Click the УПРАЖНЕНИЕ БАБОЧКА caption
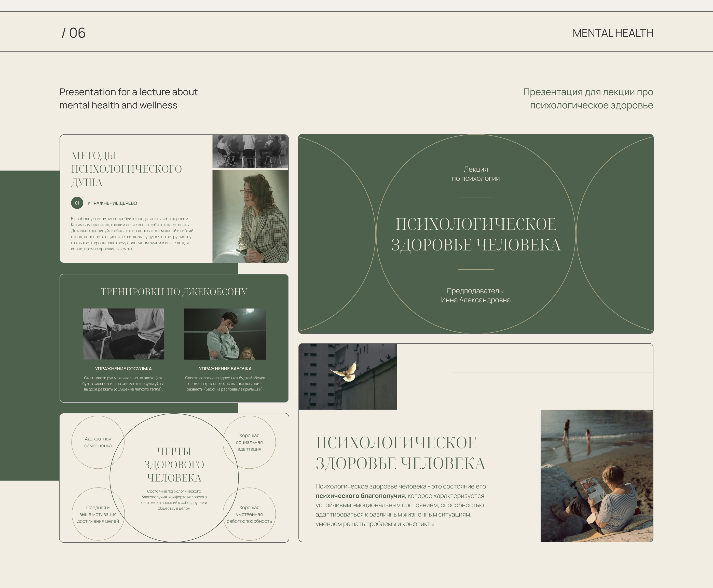713x588 pixels. tap(225, 369)
